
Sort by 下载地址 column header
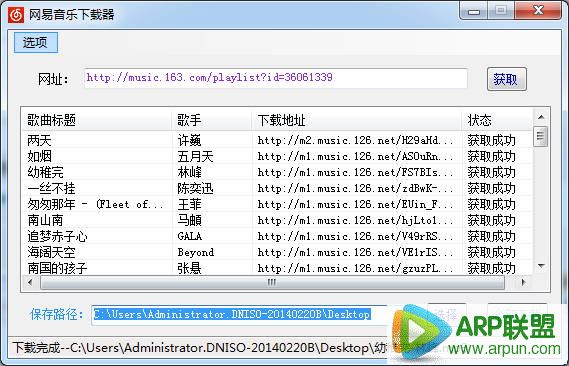(357, 120)
